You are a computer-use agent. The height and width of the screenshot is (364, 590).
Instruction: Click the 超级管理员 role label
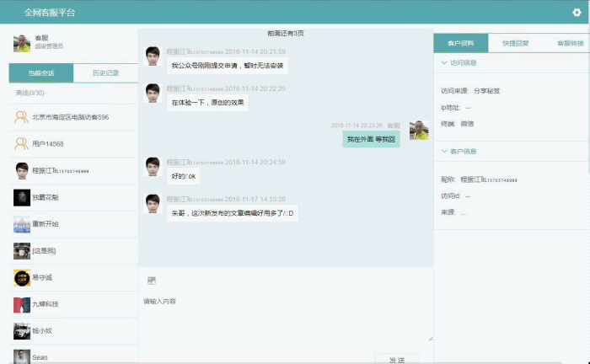tap(49, 46)
